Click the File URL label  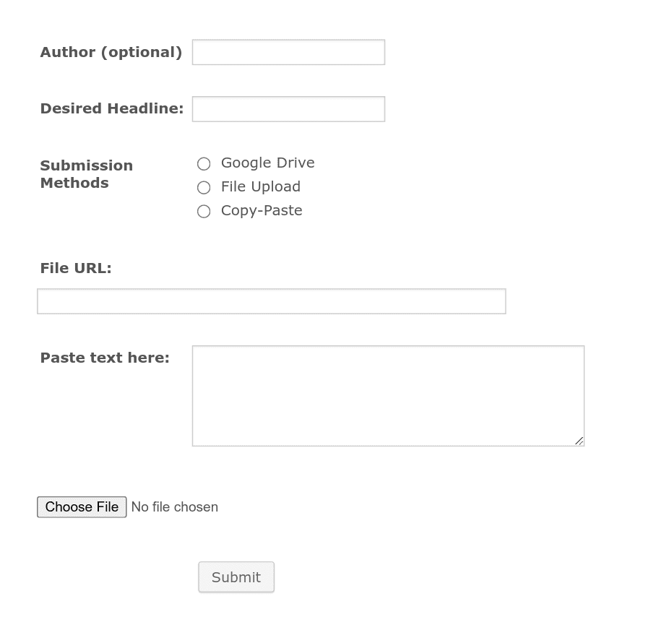pyautogui.click(x=74, y=267)
